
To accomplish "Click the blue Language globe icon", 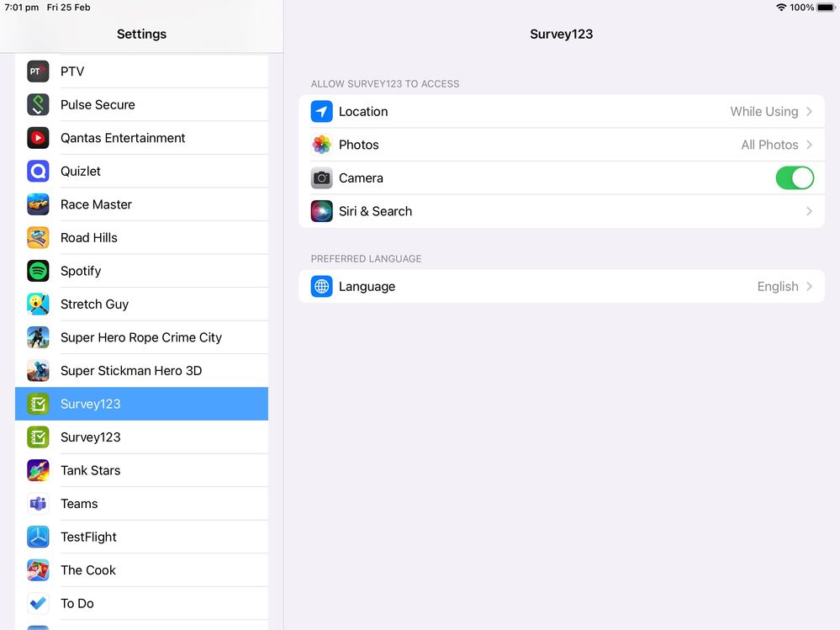I will click(x=321, y=286).
